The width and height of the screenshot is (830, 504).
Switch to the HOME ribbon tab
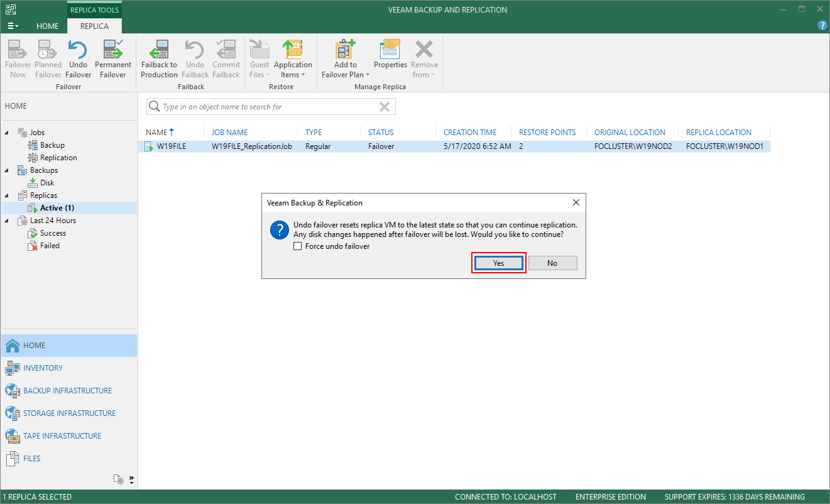pos(48,26)
